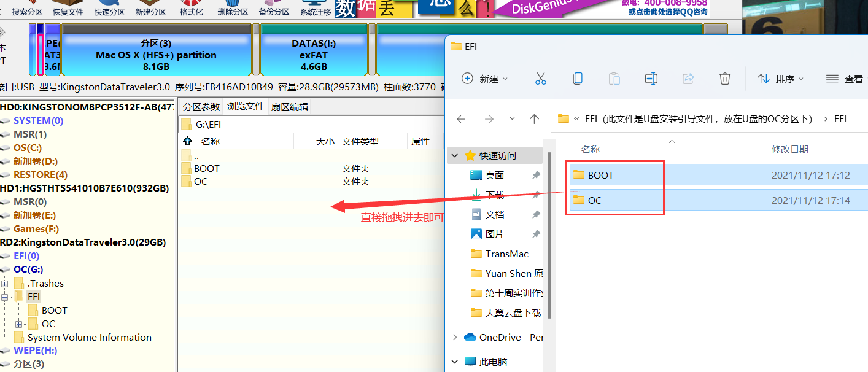The width and height of the screenshot is (868, 372).
Task: Select WEPE(H:) in the disk tree
Action: click(35, 351)
